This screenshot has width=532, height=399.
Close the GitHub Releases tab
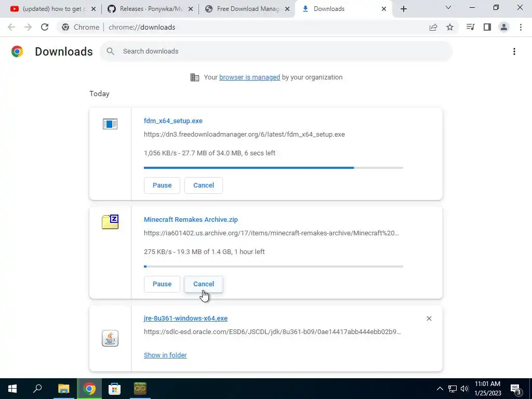click(x=191, y=9)
